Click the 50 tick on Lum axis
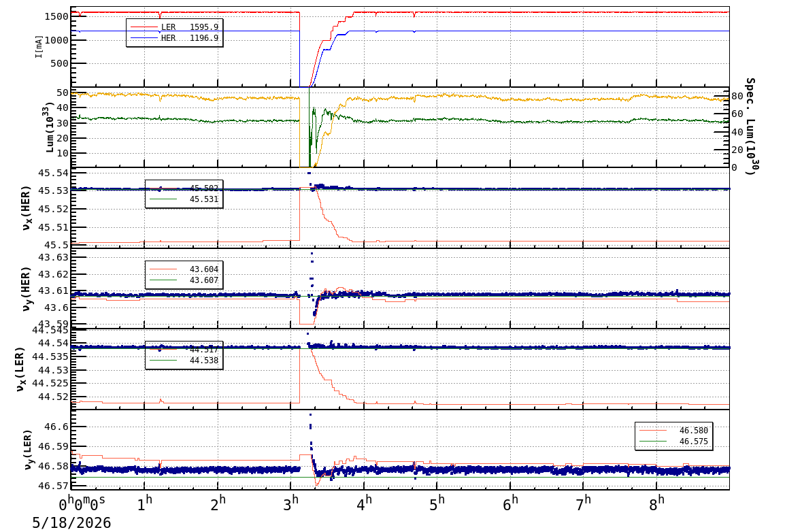The image size is (785, 532). click(63, 93)
